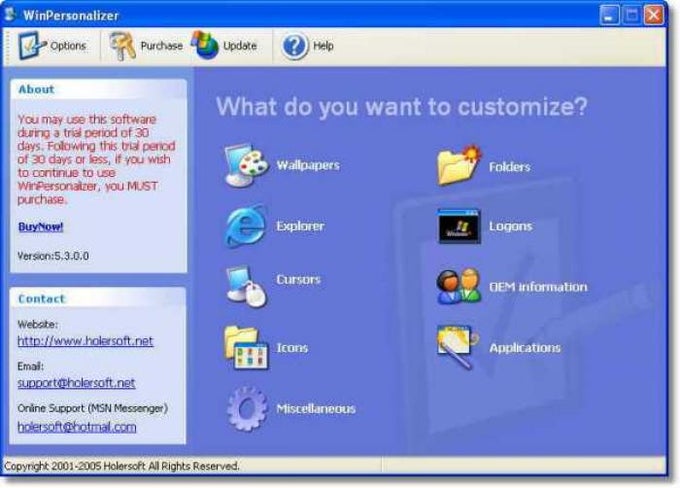Visit the http://www.holersoft.net website link
Screen dimensions: 680x488
[85, 341]
